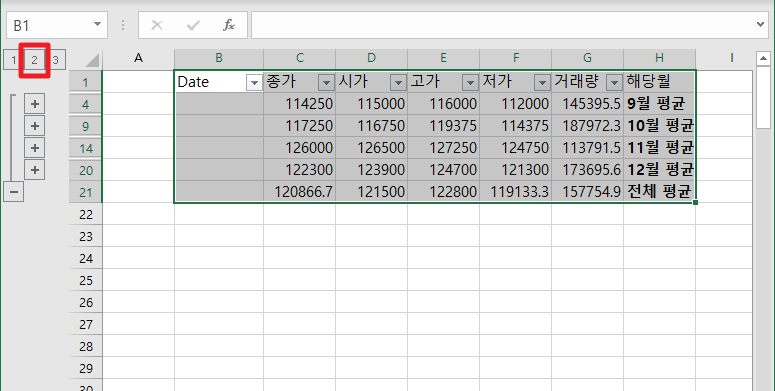775x391 pixels.
Task: Expand the group at row 14
Action: click(x=35, y=148)
